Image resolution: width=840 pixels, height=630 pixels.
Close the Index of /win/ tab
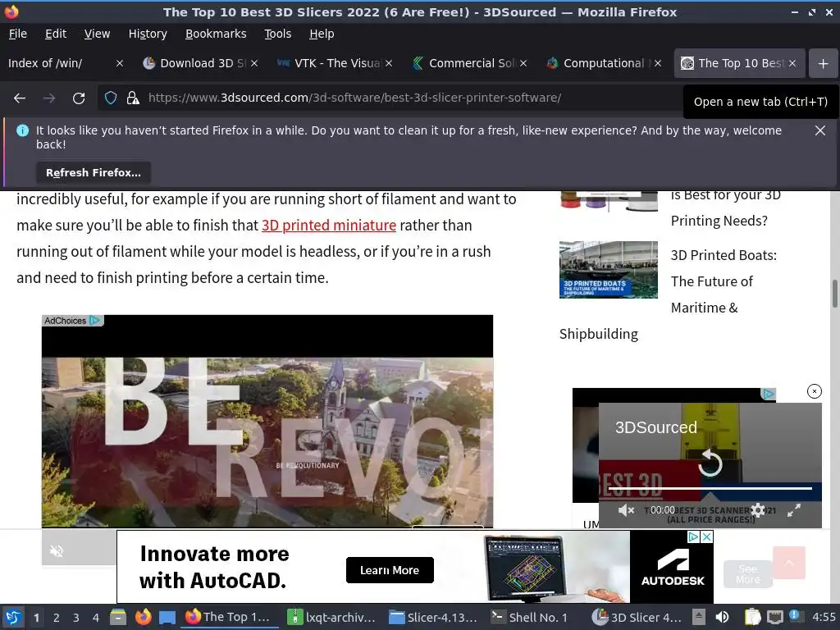(x=120, y=63)
